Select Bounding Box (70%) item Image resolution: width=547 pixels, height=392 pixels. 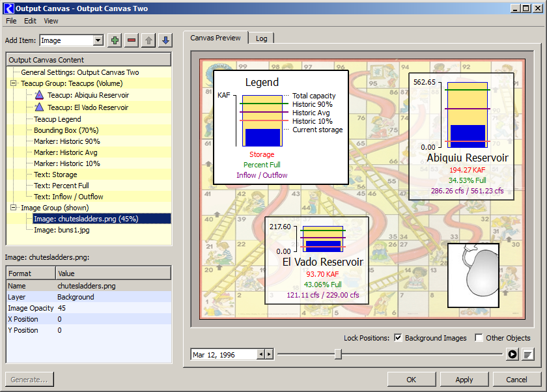coord(66,130)
